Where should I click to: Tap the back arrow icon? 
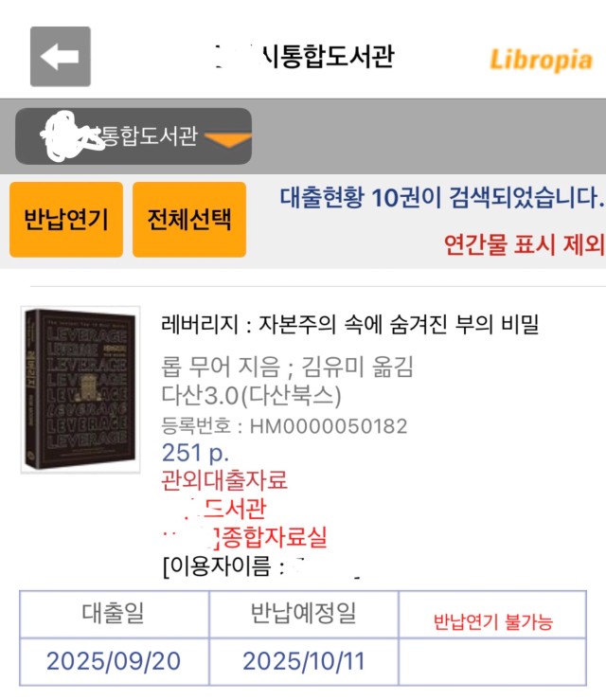[61, 57]
